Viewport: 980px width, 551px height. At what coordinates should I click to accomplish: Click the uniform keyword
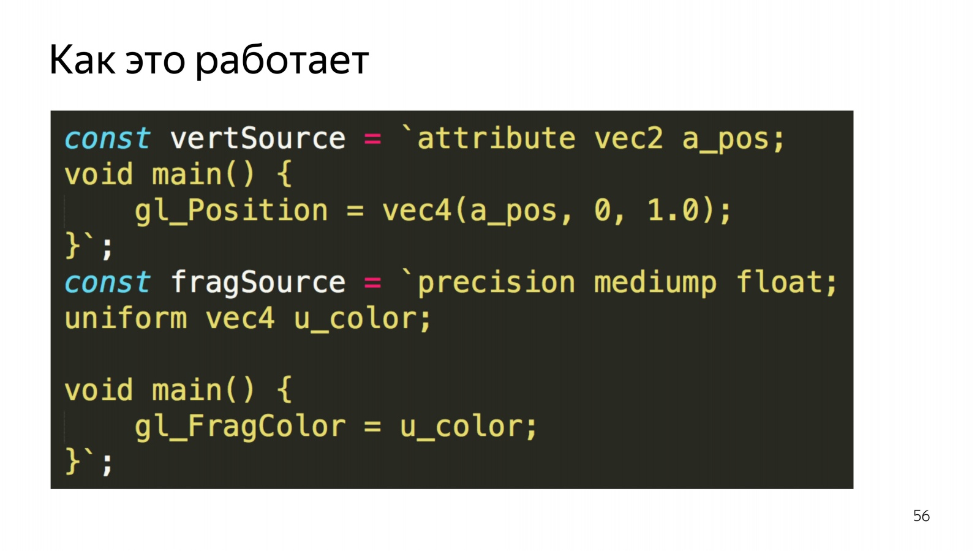coord(126,318)
